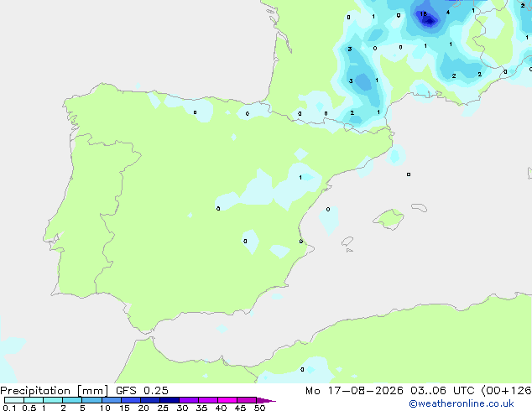Viewport: 532px width, 411px height.
Task: Click the 45–50 mm legend swatch
Action: pos(247,400)
